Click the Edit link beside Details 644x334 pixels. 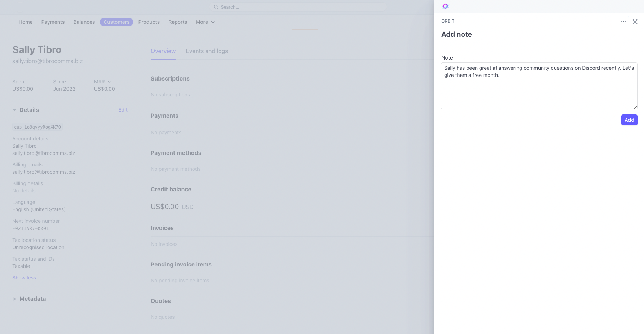coord(123,110)
